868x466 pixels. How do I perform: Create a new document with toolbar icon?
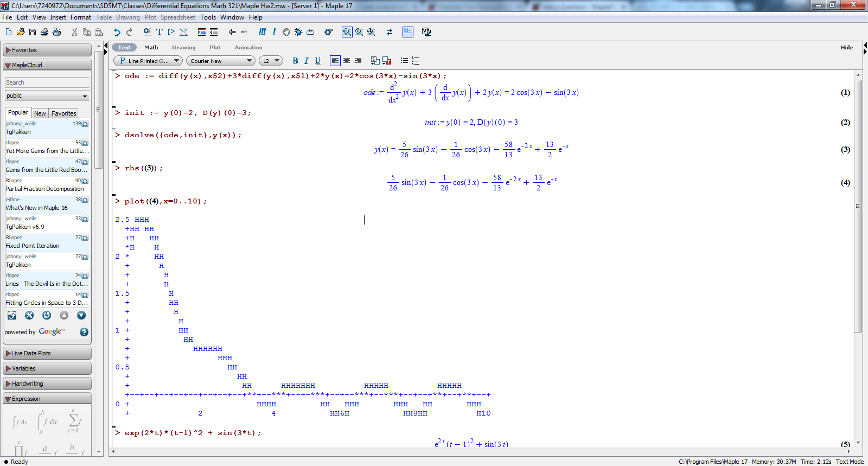coord(9,32)
